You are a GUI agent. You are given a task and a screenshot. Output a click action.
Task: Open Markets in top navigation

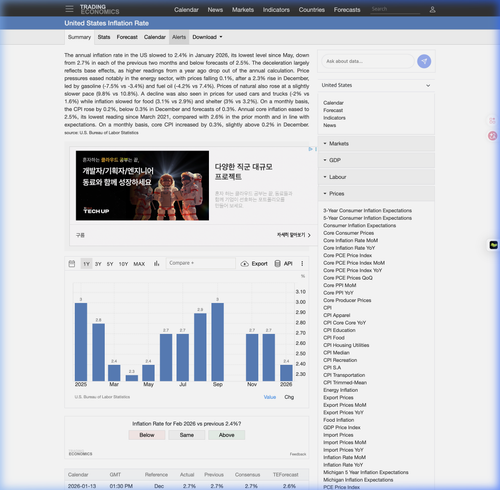tap(243, 10)
